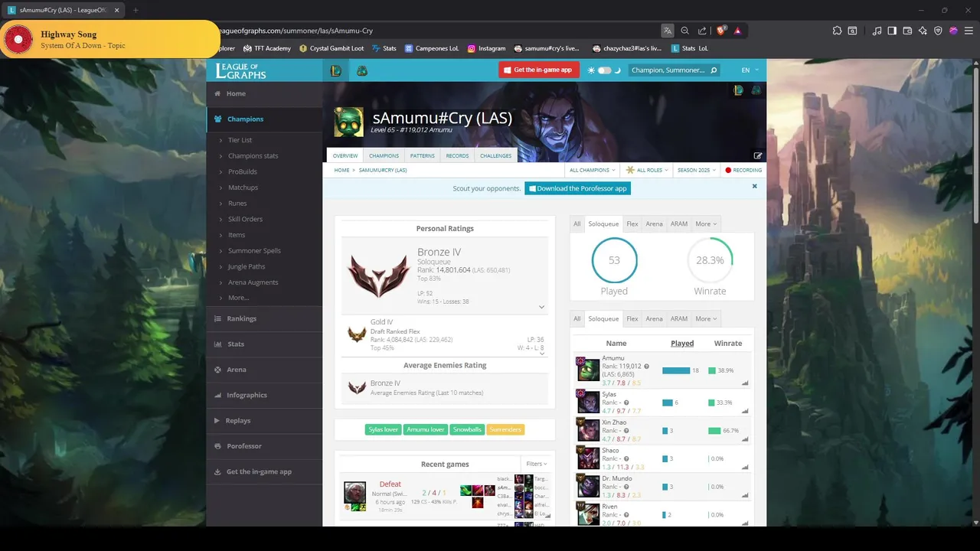This screenshot has width=980, height=551.
Task: Select the Arena tab above the champions table
Action: pyautogui.click(x=654, y=318)
